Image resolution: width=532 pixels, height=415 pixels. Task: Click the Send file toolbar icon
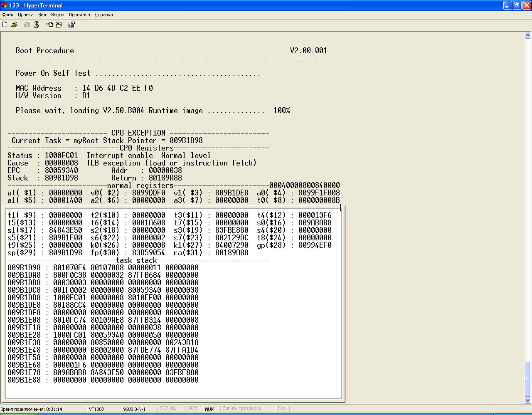pos(49,25)
